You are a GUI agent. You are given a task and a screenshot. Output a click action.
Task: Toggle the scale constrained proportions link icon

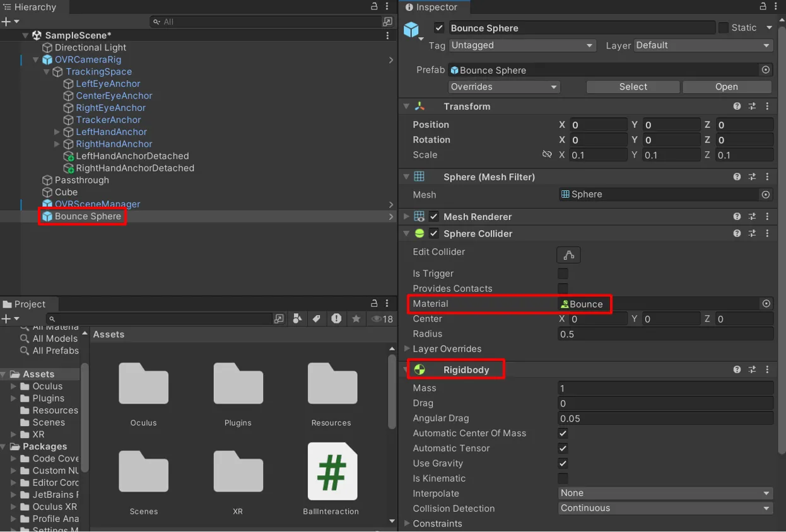tap(547, 155)
